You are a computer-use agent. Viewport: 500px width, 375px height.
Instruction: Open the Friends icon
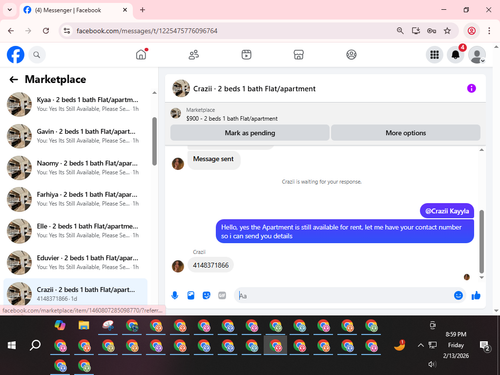point(194,54)
